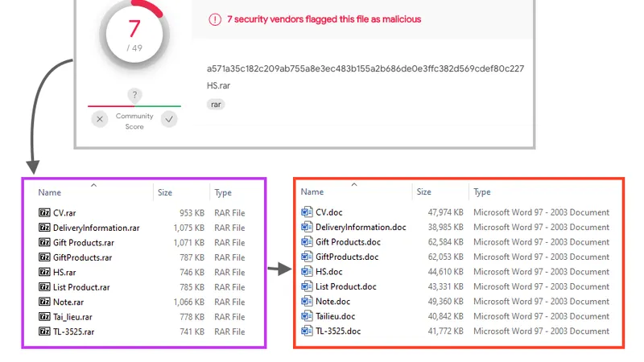Click the community score red-green bar
The height and width of the screenshot is (362, 644).
coord(134,106)
